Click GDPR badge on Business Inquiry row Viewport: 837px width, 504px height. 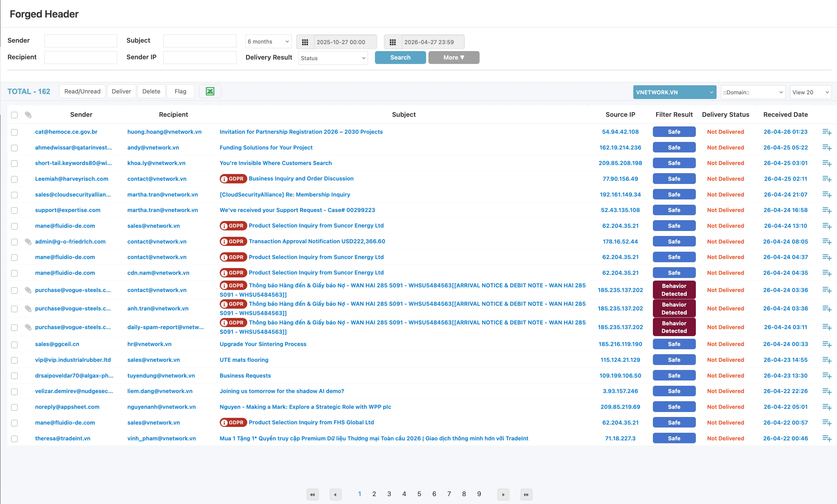[234, 178]
